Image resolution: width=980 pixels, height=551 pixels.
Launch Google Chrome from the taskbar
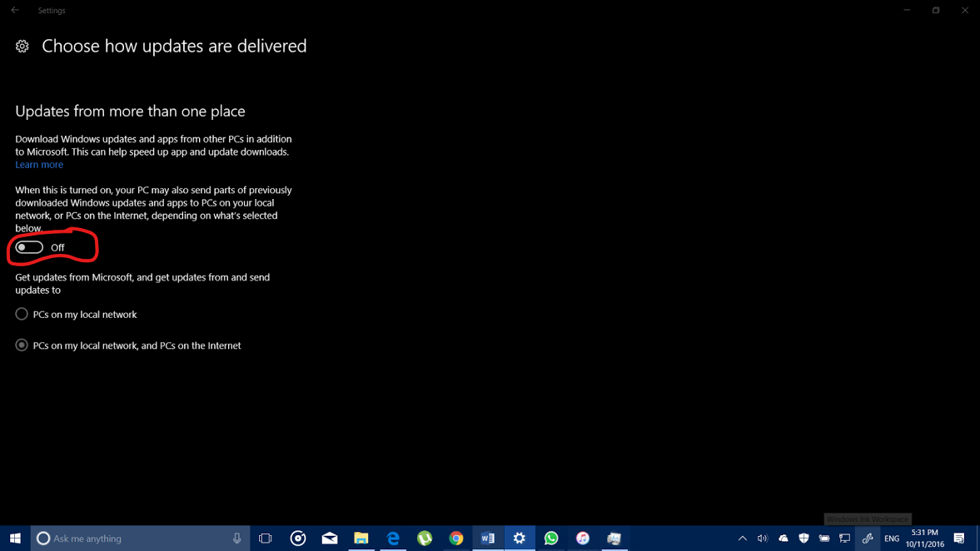pos(456,539)
